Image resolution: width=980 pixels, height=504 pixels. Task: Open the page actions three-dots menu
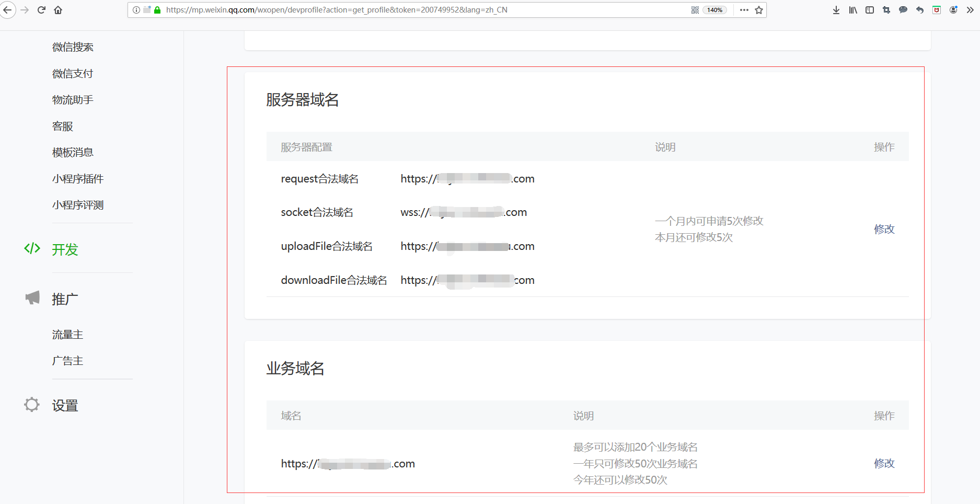(x=744, y=10)
